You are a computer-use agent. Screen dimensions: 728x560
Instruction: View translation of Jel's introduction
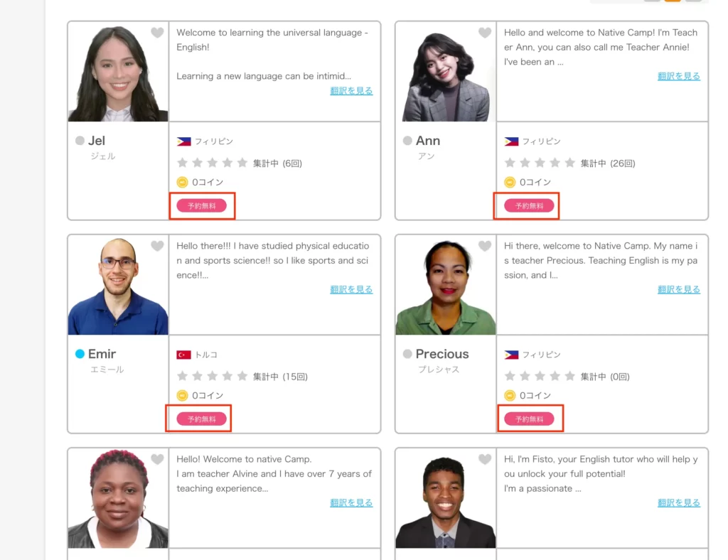point(351,91)
